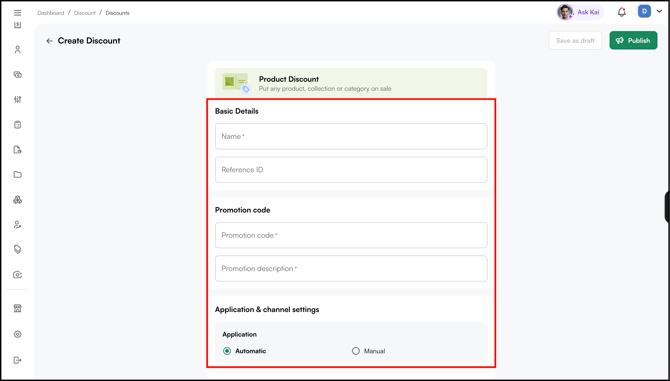Click the Basic Details heading
This screenshot has width=670, height=381.
(237, 111)
